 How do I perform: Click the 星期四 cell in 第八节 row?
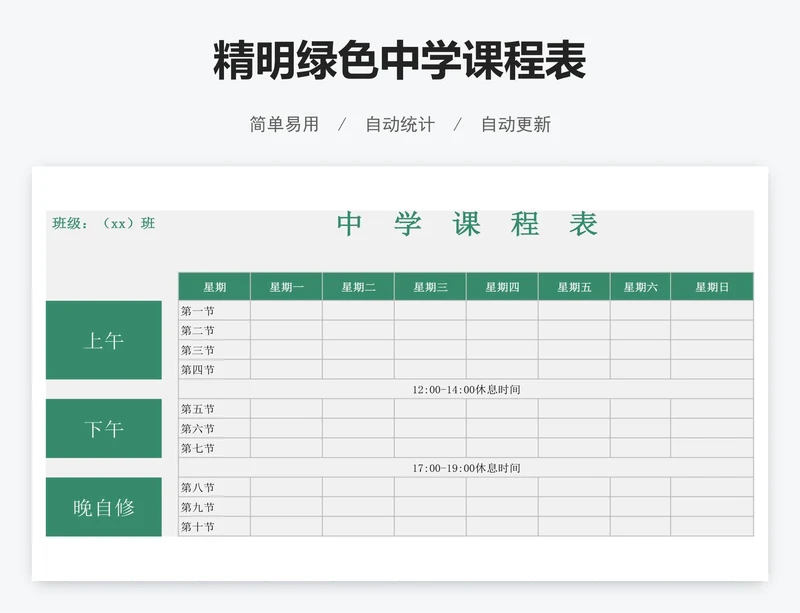(502, 487)
